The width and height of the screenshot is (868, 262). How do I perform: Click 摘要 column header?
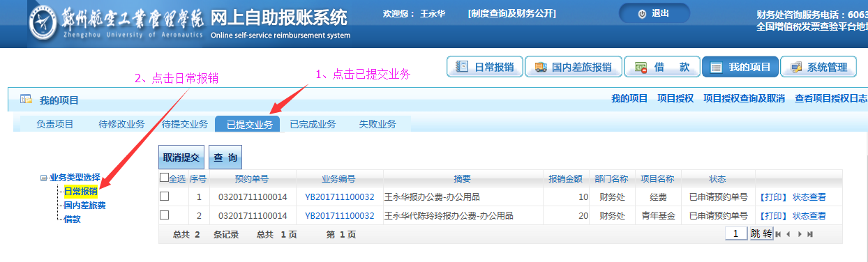(463, 178)
